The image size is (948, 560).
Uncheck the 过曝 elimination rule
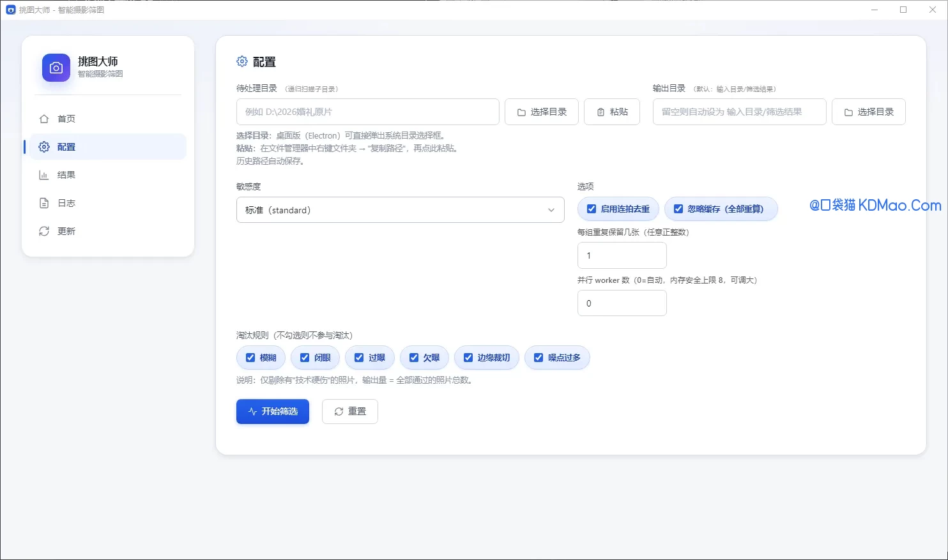pos(359,358)
